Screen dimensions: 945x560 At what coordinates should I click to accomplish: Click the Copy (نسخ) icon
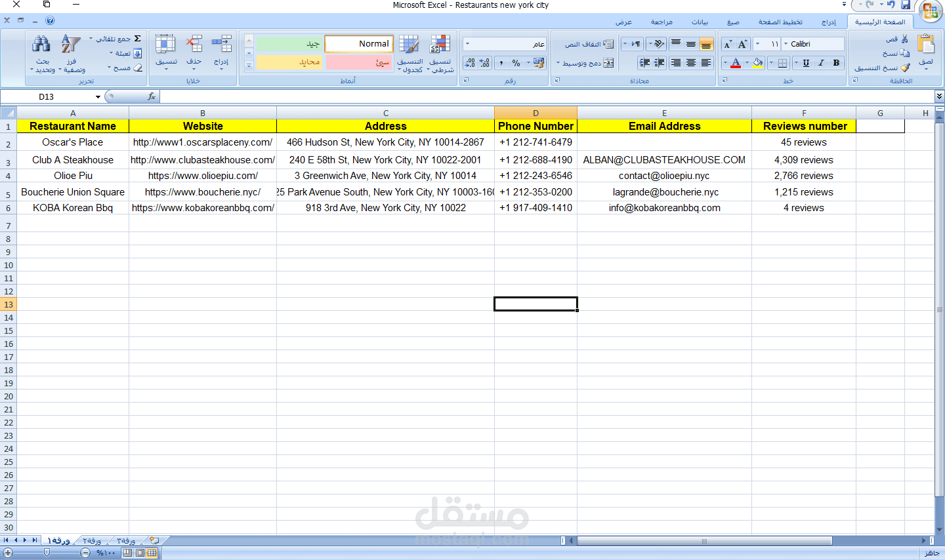(x=905, y=53)
